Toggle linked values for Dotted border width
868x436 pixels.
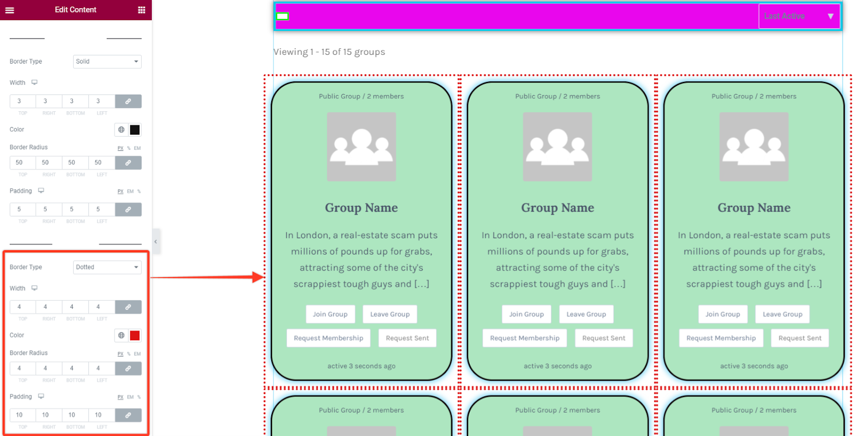128,307
